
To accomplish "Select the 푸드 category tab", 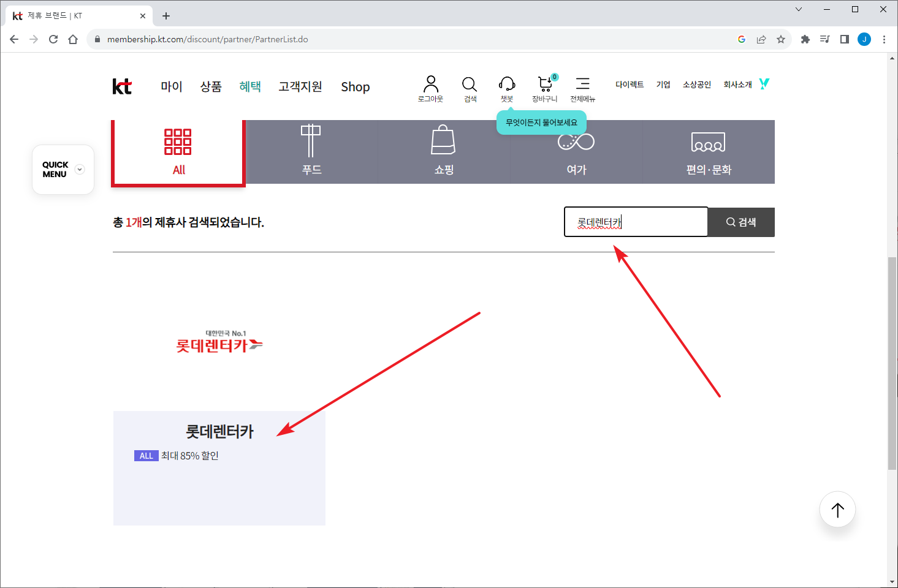I will click(x=311, y=152).
